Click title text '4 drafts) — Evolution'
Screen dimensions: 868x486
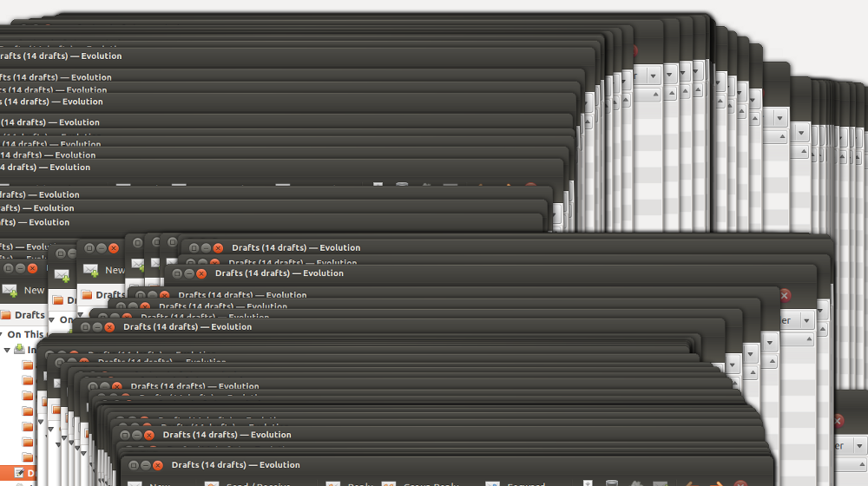coord(45,167)
